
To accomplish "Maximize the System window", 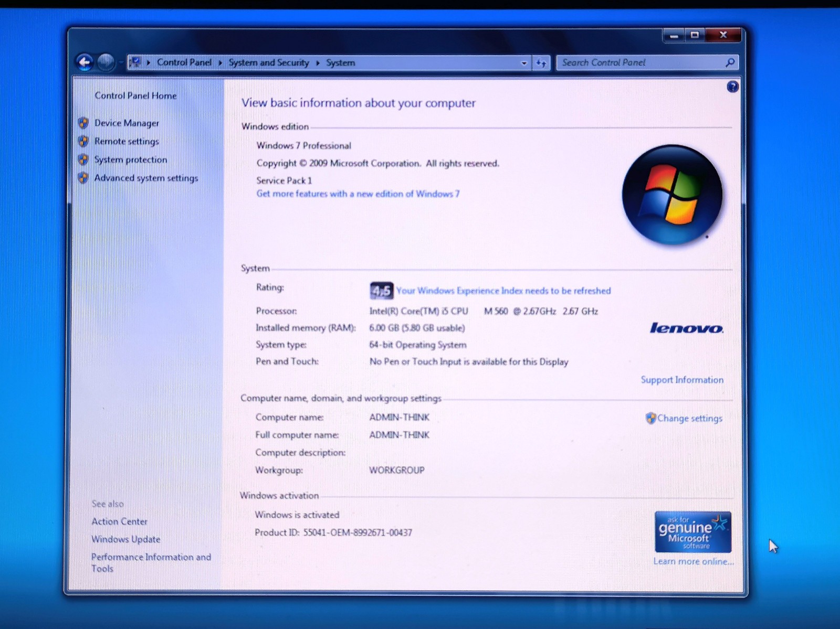I will click(695, 35).
